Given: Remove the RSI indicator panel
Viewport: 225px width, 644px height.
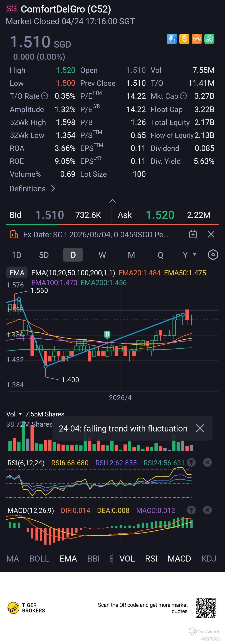Looking at the screenshot, I should tap(207, 463).
